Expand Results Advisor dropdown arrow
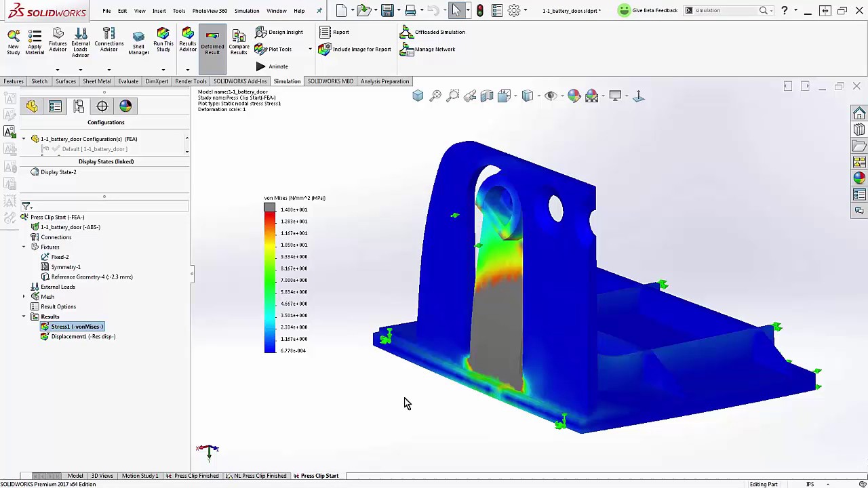Viewport: 868px width, 488px height. click(187, 69)
